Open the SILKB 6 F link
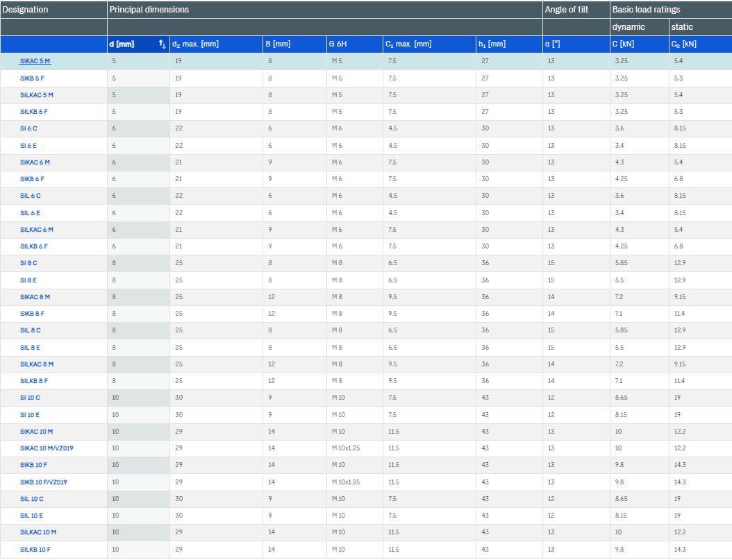 point(34,246)
